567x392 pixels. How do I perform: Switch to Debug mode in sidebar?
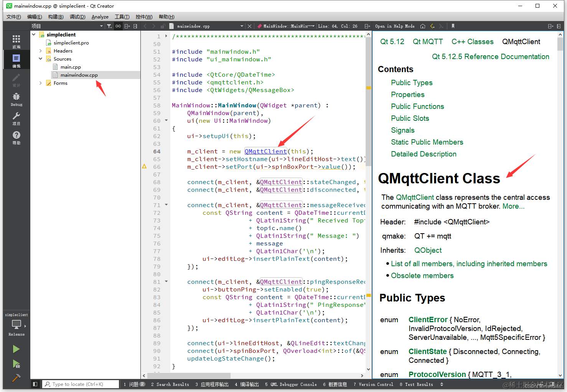click(16, 99)
